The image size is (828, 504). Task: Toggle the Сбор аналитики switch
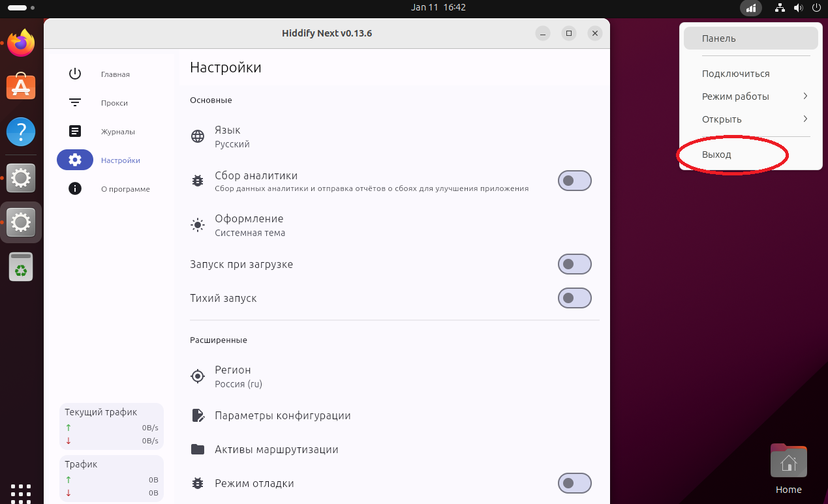click(574, 181)
